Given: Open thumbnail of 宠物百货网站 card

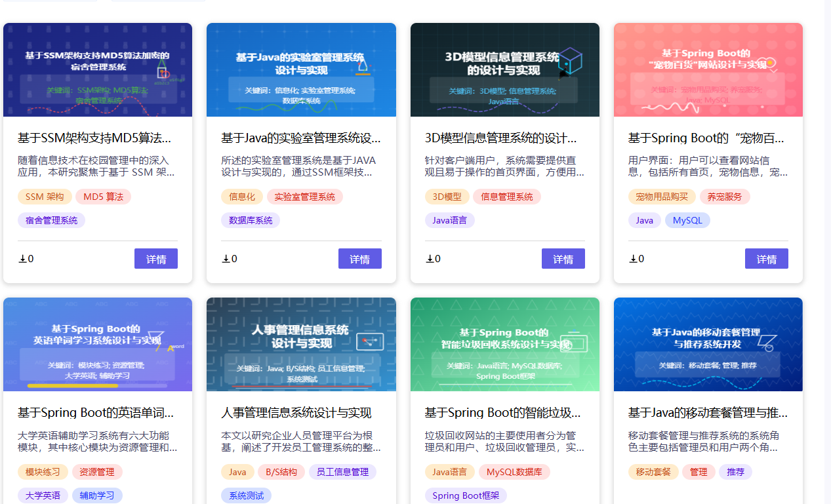Looking at the screenshot, I should pos(708,70).
